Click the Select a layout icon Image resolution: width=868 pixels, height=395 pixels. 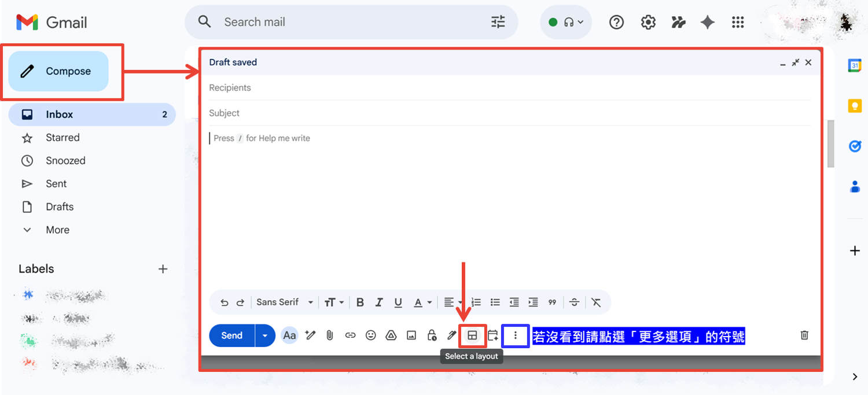click(472, 335)
